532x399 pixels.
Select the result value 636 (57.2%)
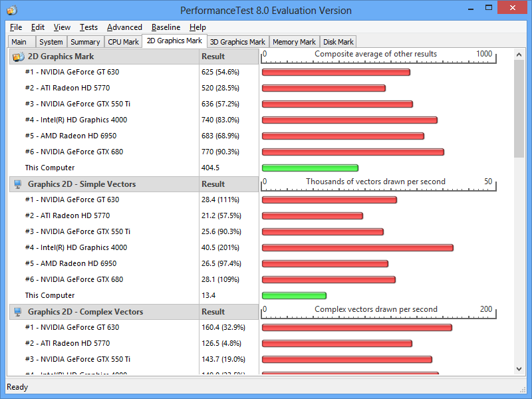(221, 104)
